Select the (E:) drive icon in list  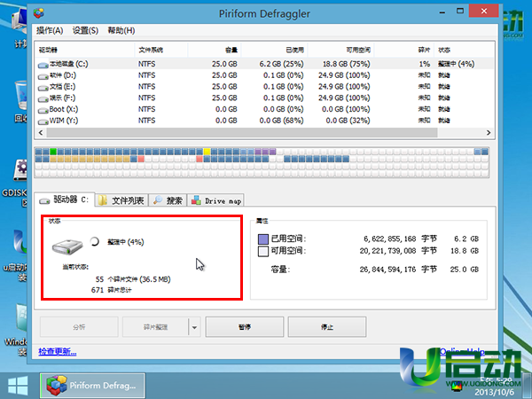(43, 88)
